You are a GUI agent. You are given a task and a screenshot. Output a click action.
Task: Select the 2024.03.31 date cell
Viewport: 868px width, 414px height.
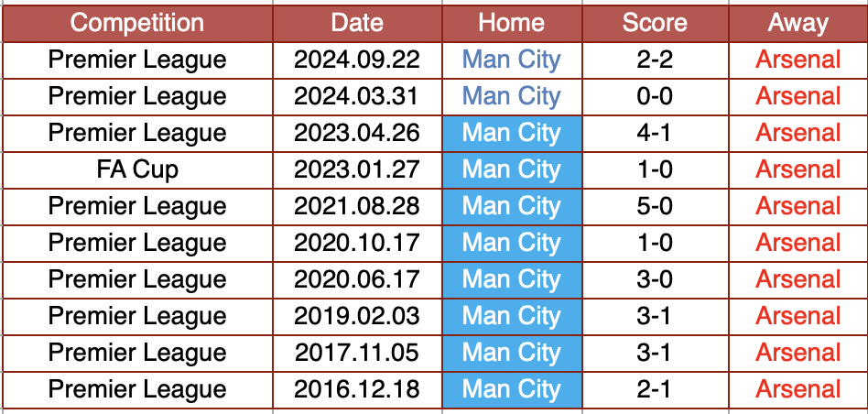[356, 96]
